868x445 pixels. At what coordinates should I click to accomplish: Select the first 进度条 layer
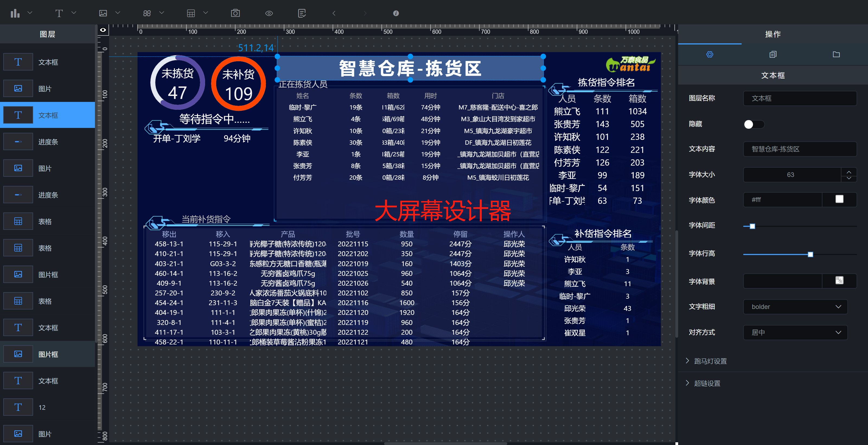coord(47,142)
